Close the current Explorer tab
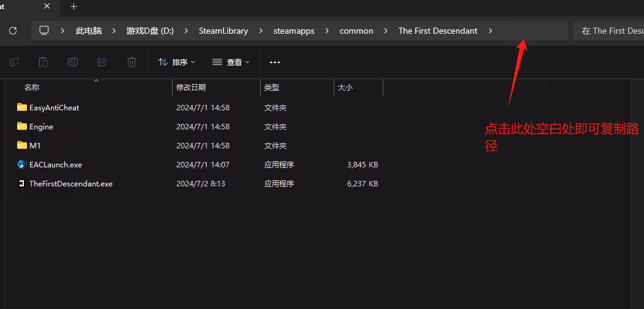The image size is (644, 309). 47,6
